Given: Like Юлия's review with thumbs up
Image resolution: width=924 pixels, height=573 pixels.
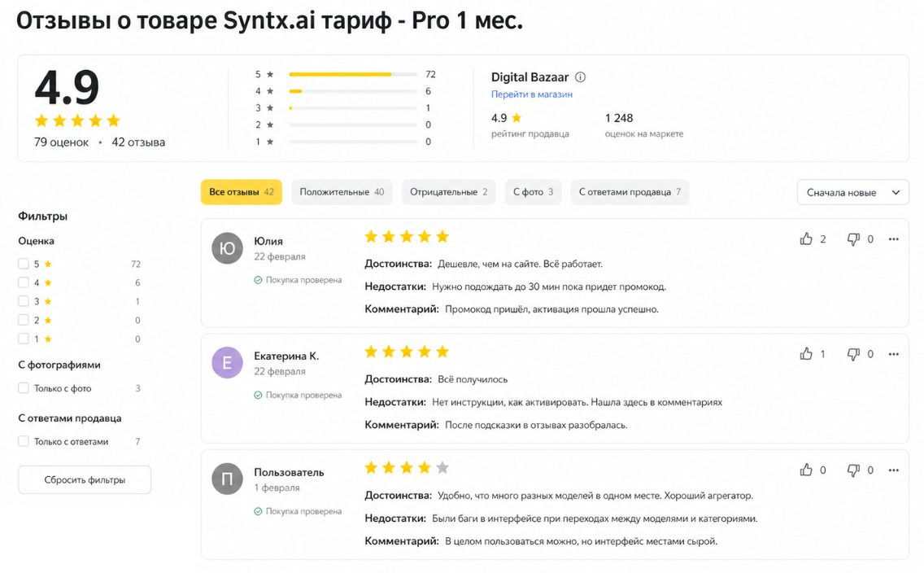Looking at the screenshot, I should pyautogui.click(x=805, y=238).
